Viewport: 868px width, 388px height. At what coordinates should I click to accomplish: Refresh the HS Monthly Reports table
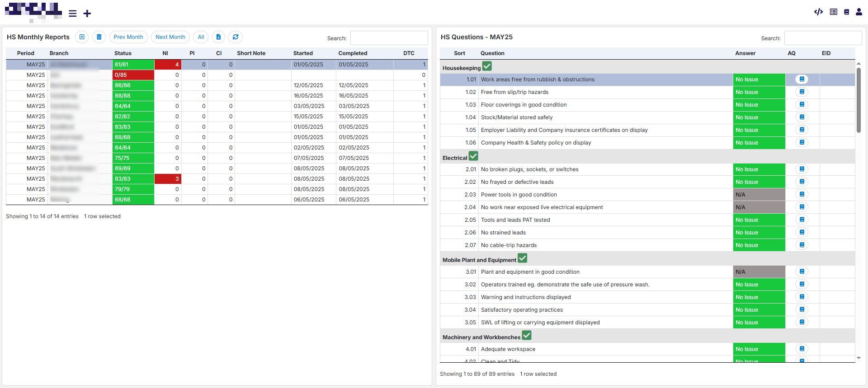pyautogui.click(x=236, y=37)
